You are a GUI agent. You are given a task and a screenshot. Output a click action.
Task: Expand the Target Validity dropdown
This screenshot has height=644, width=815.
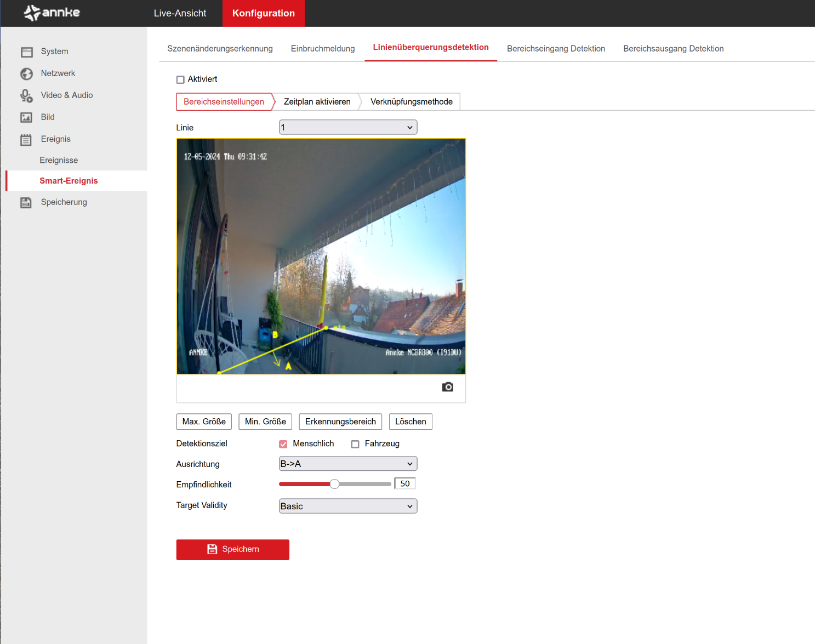(348, 506)
